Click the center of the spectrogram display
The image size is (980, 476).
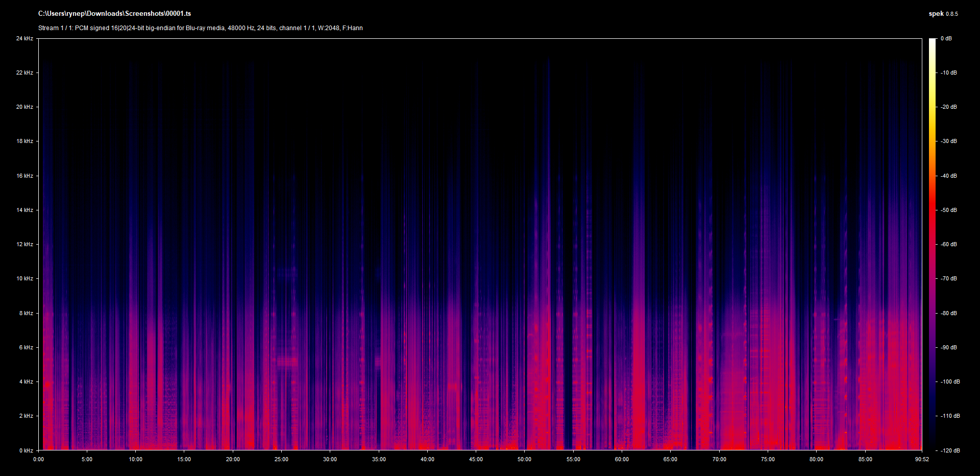tap(480, 244)
